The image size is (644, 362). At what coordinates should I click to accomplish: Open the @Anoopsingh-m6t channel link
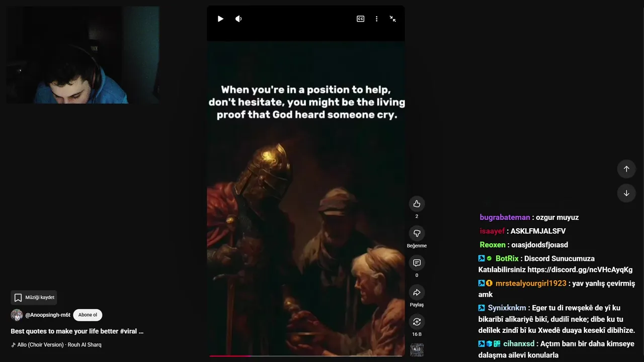coord(48,315)
